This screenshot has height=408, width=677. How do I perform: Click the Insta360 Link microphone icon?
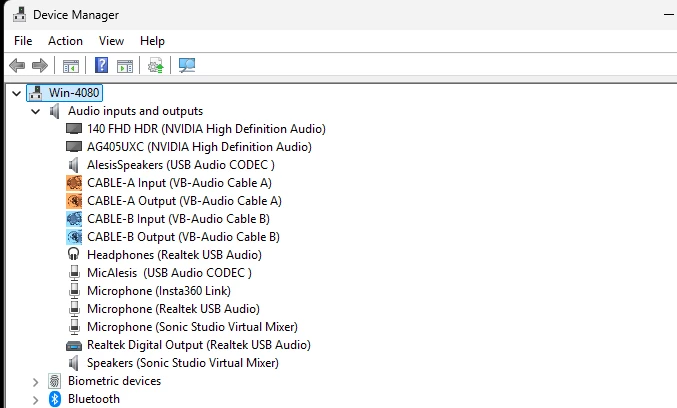coord(74,291)
